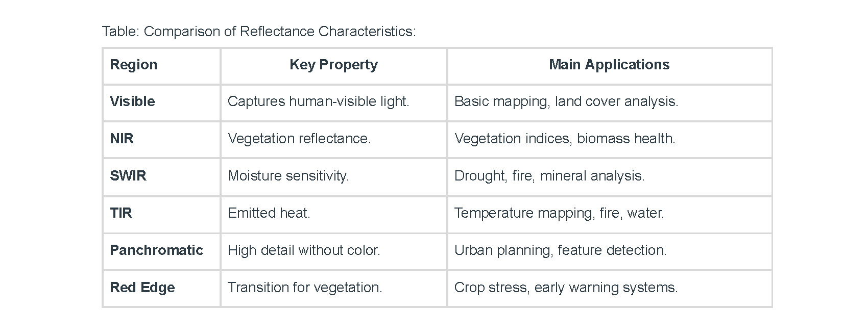Screen dimensions: 868x336
Task: Select 'Crop stress, early warning systems.' cell
Action: pyautogui.click(x=566, y=288)
